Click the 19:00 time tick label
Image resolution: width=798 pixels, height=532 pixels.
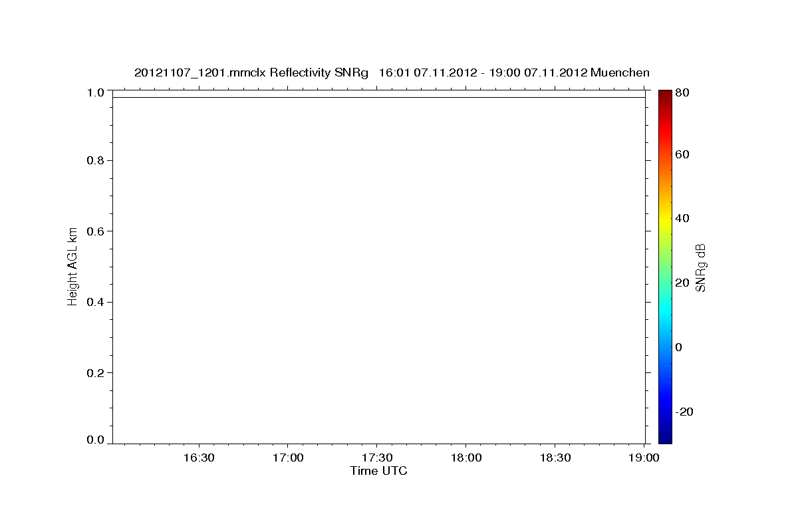644,458
